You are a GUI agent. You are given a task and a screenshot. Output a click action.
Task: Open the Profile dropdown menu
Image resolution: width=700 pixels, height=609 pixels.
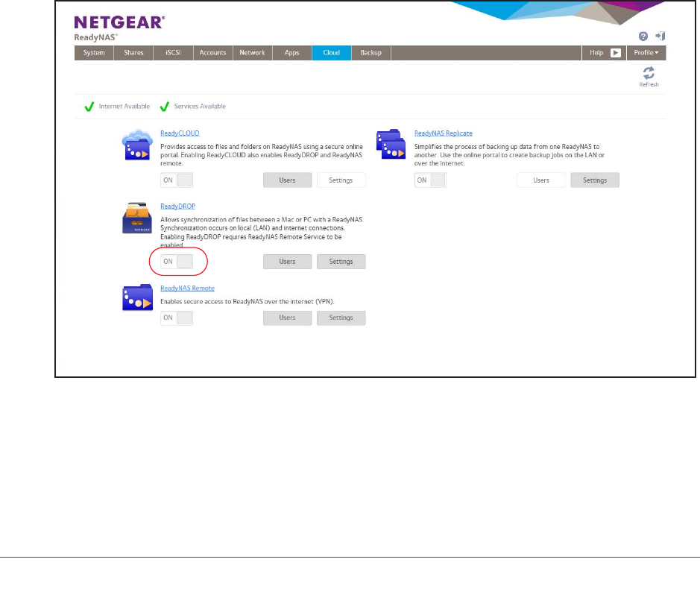(646, 53)
